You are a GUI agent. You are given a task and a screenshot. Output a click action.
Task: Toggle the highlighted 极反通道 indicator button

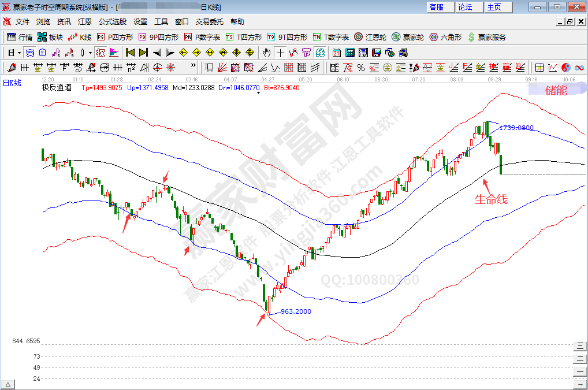(101, 53)
